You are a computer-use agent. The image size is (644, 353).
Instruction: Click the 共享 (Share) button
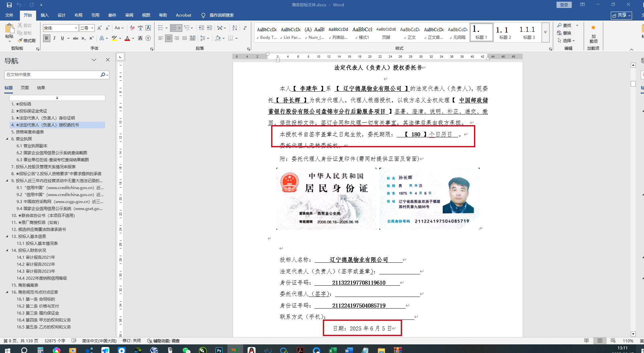[621, 15]
